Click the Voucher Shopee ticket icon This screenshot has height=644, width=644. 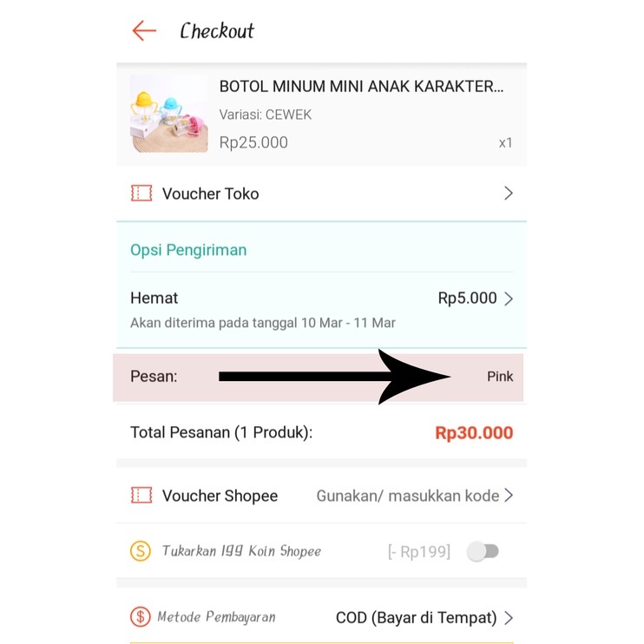[x=141, y=496]
